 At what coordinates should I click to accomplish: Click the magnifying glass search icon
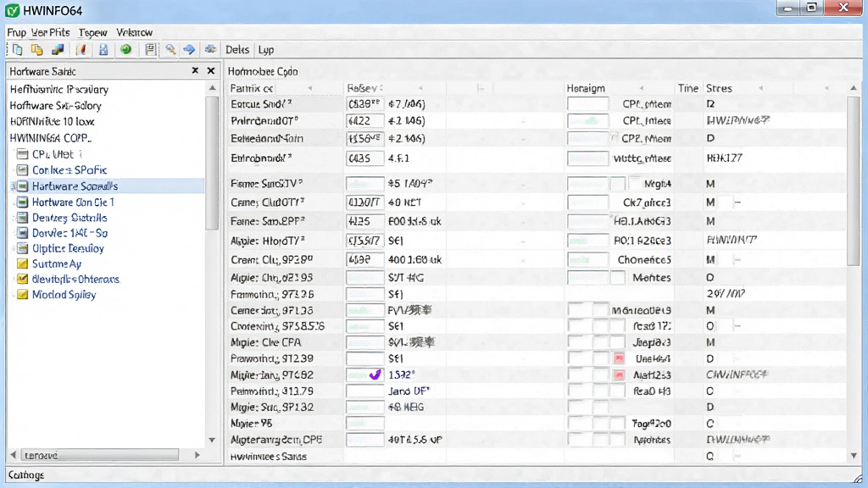point(170,50)
